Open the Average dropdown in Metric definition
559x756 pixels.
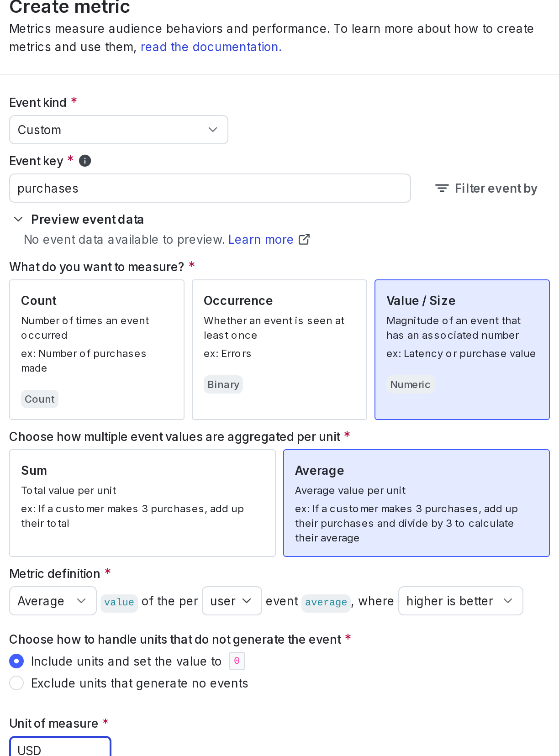(x=53, y=601)
